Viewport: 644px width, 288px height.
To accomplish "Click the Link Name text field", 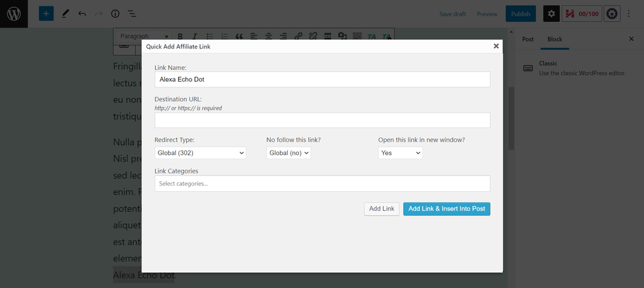I will pyautogui.click(x=322, y=79).
